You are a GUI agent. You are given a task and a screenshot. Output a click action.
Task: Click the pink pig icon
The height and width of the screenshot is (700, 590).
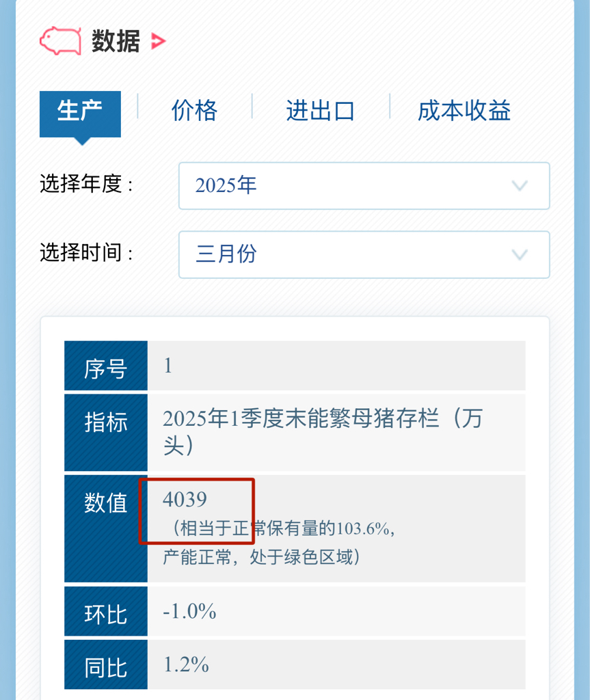point(60,40)
